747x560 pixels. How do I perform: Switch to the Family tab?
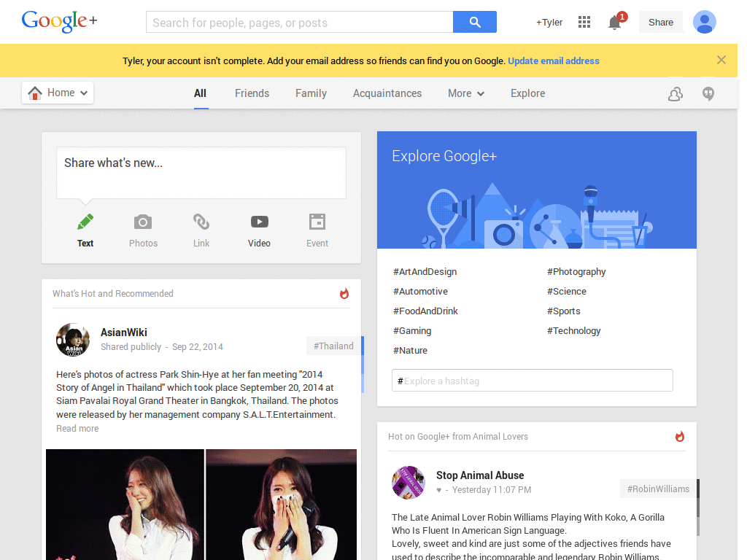(x=311, y=93)
